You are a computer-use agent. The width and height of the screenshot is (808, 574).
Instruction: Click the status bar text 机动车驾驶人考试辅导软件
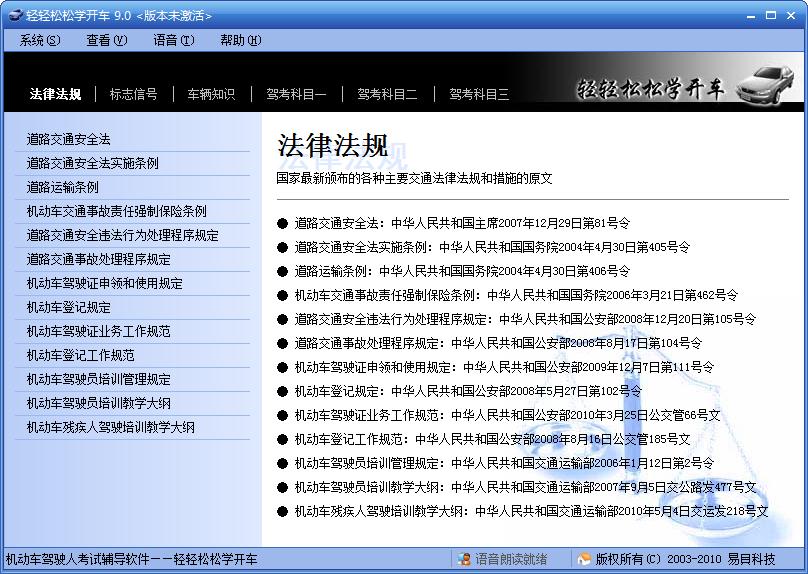[77, 560]
